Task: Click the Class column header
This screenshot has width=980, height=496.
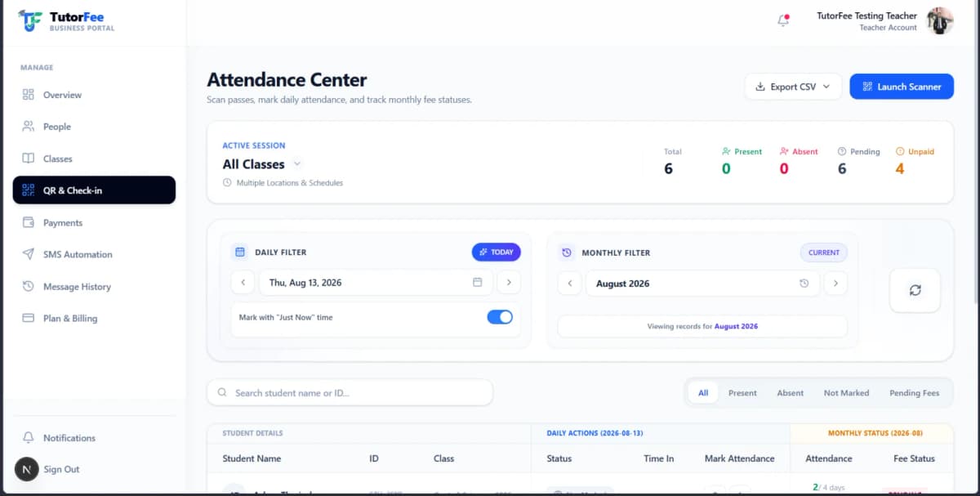Action: click(443, 458)
